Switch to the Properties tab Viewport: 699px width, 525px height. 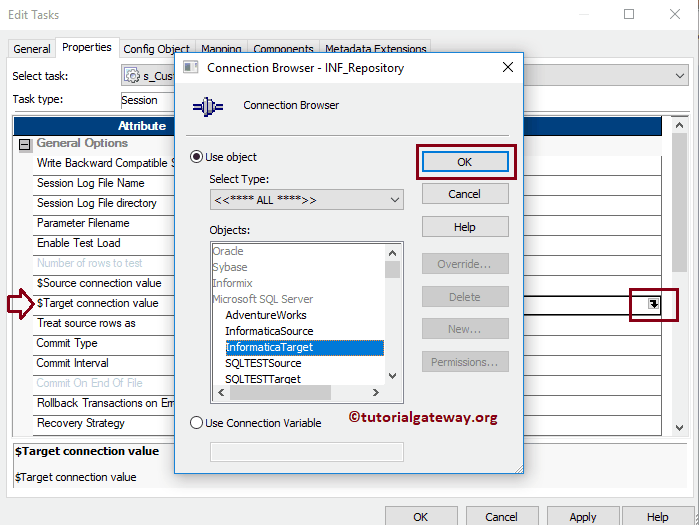pos(87,47)
